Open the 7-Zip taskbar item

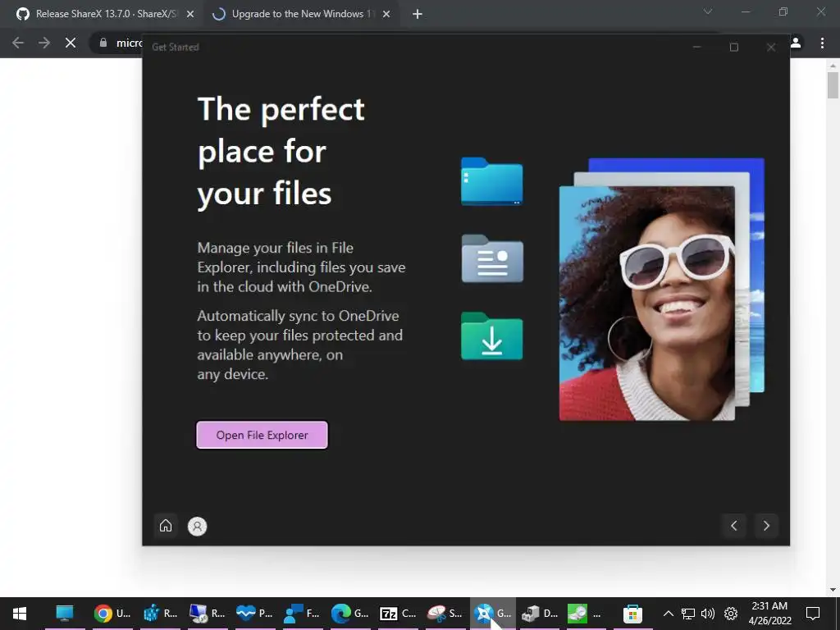397,614
